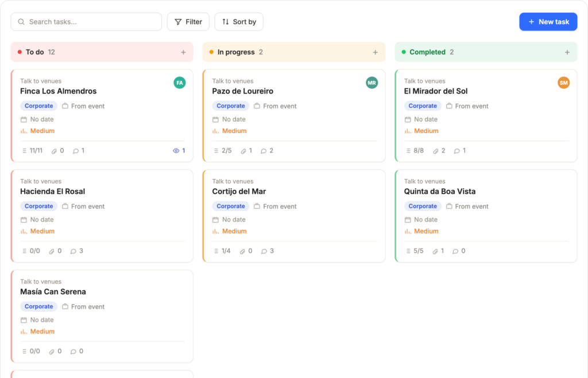588x378 pixels.
Task: Create a New task
Action: click(x=548, y=22)
